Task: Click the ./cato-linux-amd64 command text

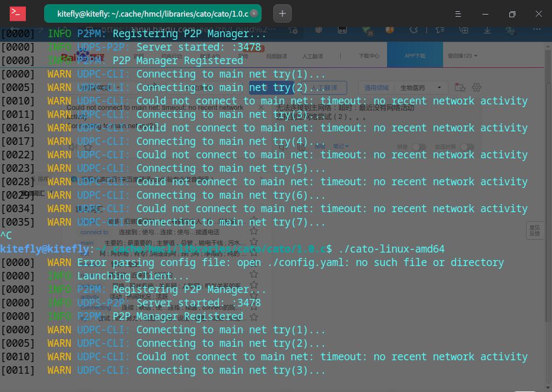Action: (x=391, y=249)
